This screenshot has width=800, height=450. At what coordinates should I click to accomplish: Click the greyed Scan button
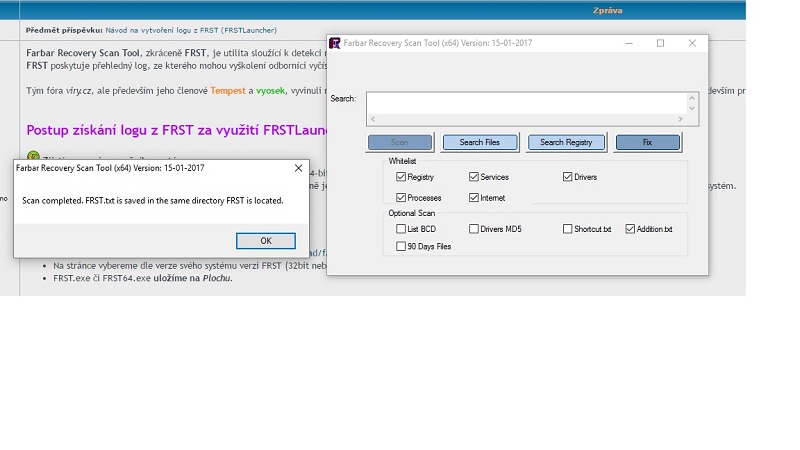pos(399,142)
